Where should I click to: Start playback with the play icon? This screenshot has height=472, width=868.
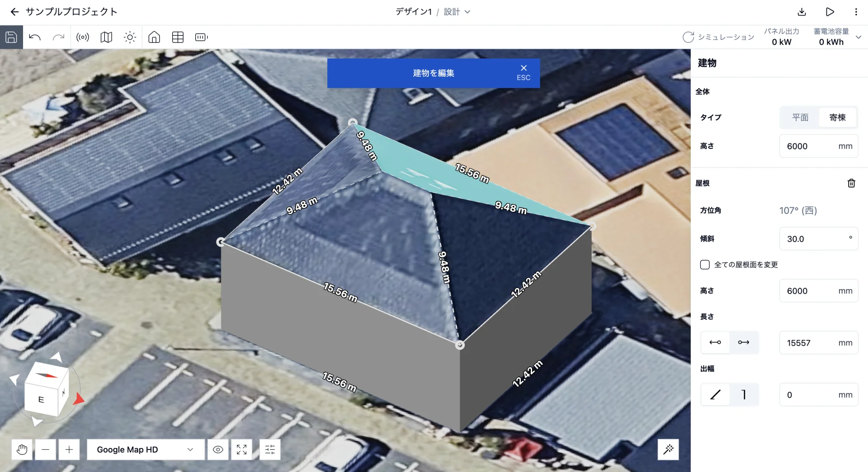830,12
